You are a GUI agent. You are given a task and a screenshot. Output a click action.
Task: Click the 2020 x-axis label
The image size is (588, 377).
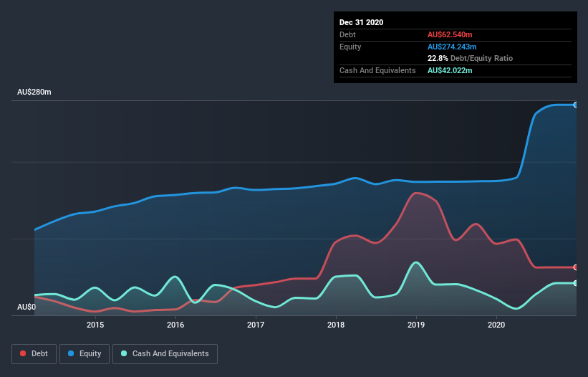pyautogui.click(x=496, y=325)
